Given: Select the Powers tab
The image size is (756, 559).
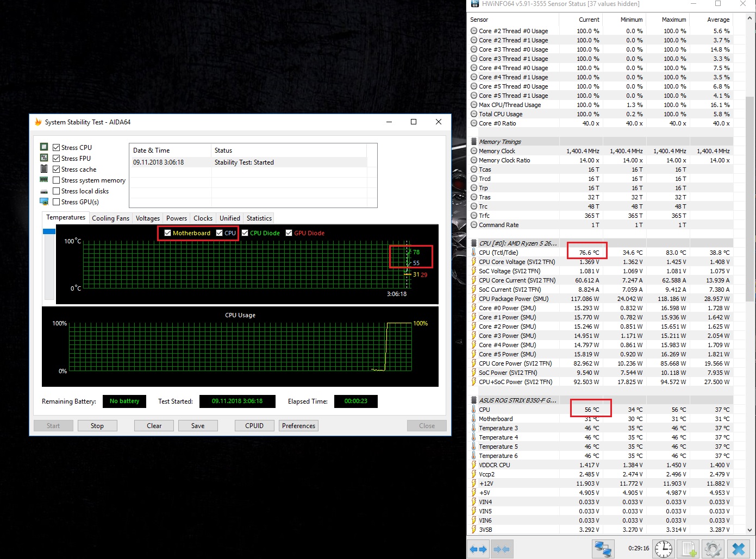Looking at the screenshot, I should pos(177,218).
